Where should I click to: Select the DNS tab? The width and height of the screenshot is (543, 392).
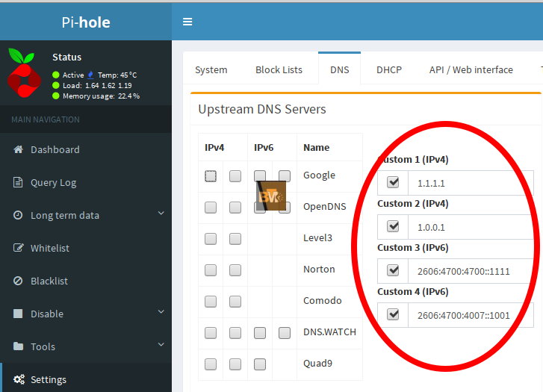click(x=339, y=69)
